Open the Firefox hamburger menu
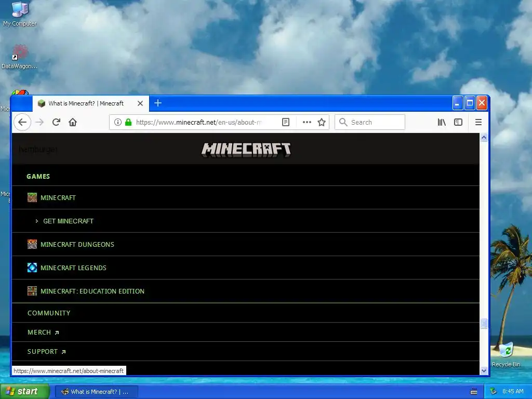Screen dimensions: 532x399 [478, 122]
